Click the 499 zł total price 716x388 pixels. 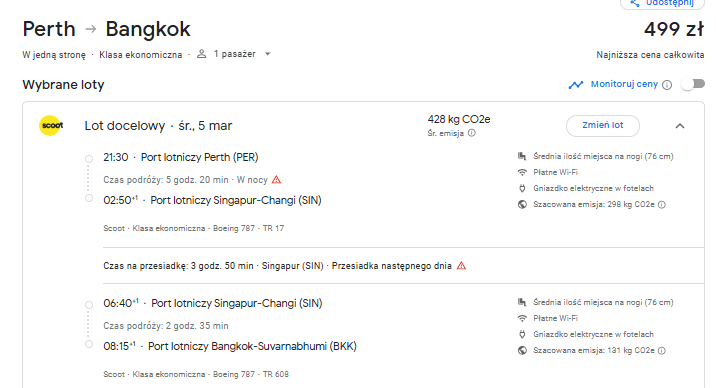tap(674, 29)
